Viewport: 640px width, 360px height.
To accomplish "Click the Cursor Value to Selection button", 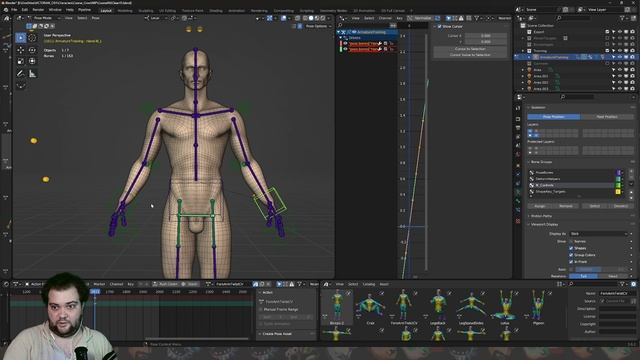I will pyautogui.click(x=470, y=55).
